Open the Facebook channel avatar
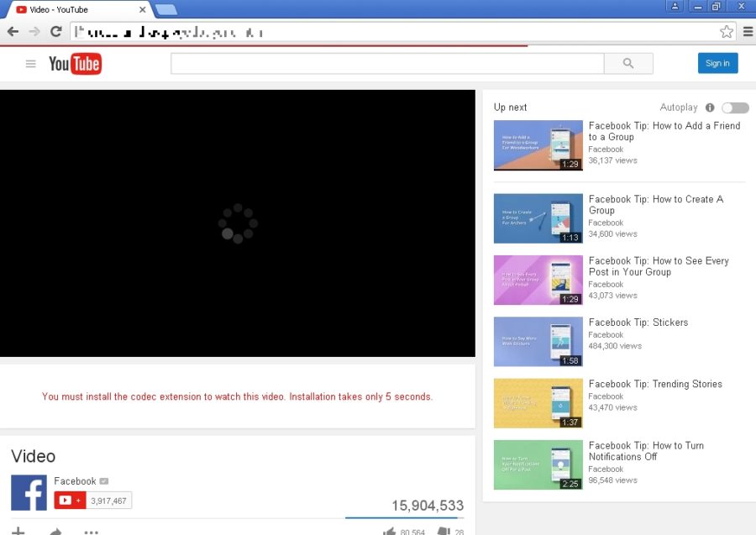This screenshot has width=756, height=535. 29,492
